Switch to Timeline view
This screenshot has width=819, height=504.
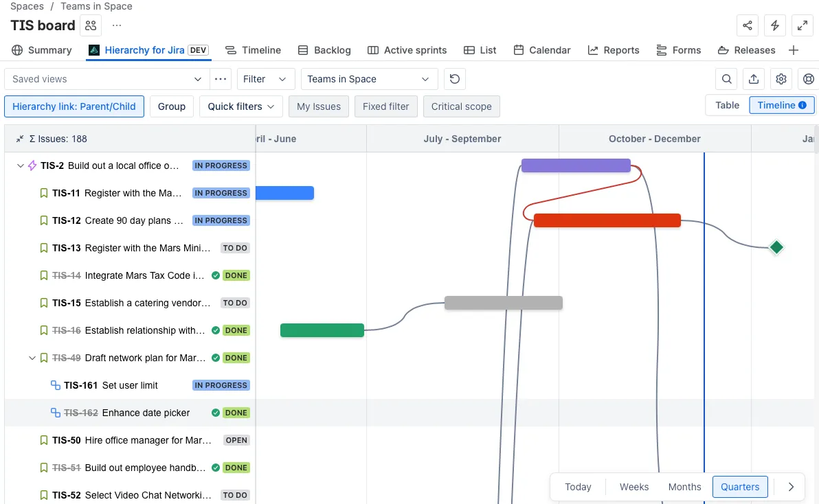(782, 105)
